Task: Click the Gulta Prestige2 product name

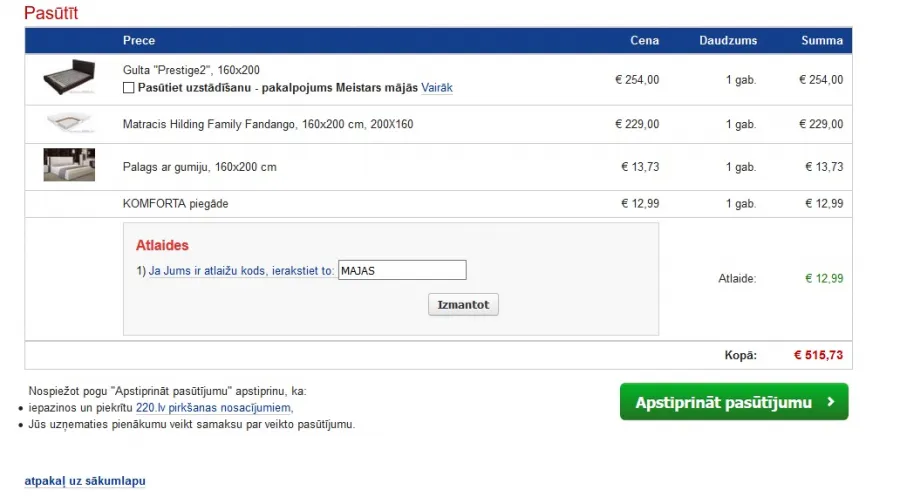Action: [x=191, y=70]
